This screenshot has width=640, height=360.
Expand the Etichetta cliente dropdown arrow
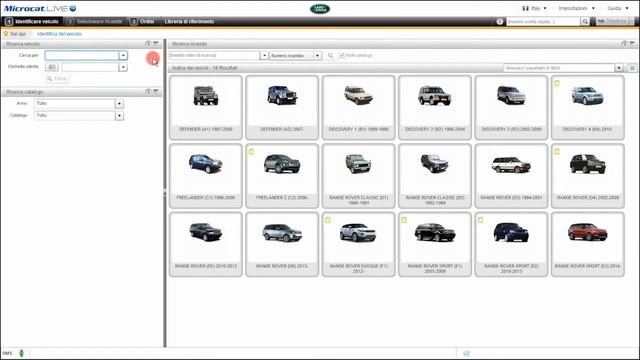click(123, 67)
